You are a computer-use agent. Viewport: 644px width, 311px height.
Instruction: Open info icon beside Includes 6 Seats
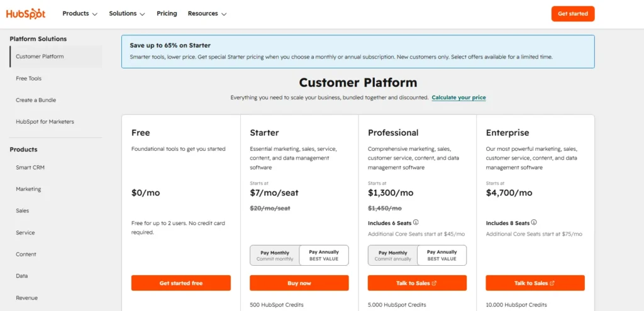(416, 222)
